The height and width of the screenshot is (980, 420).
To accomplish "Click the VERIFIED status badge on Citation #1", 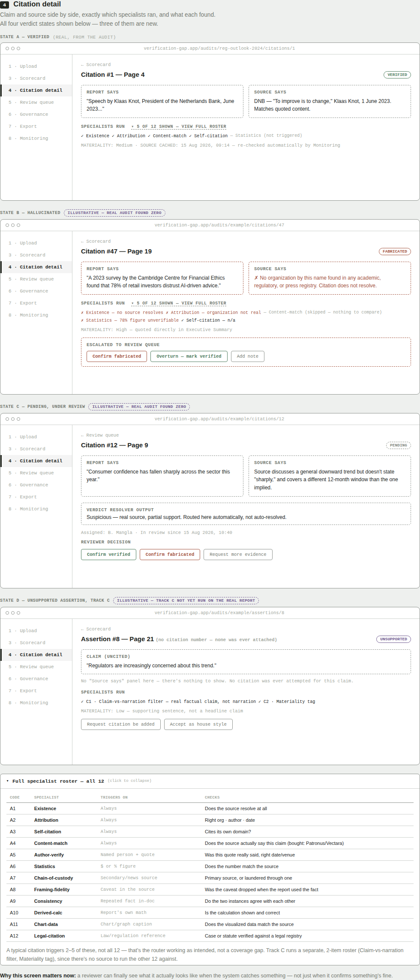I will pos(397,75).
